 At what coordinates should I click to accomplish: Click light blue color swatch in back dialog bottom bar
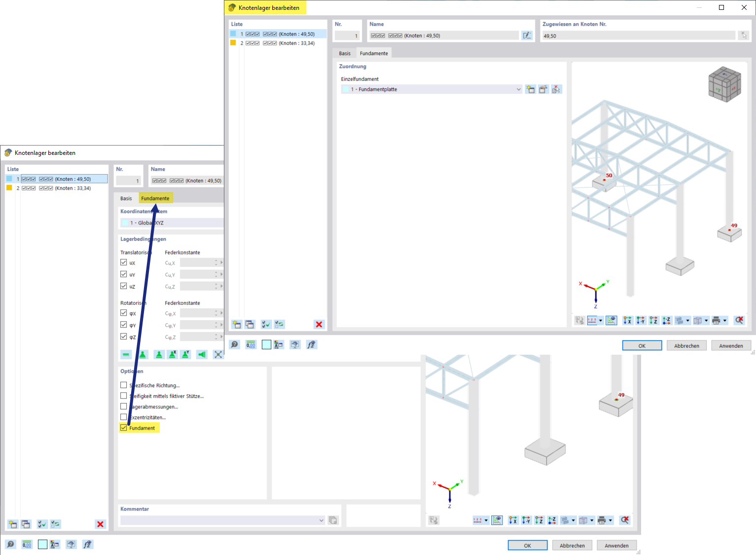pyautogui.click(x=42, y=544)
